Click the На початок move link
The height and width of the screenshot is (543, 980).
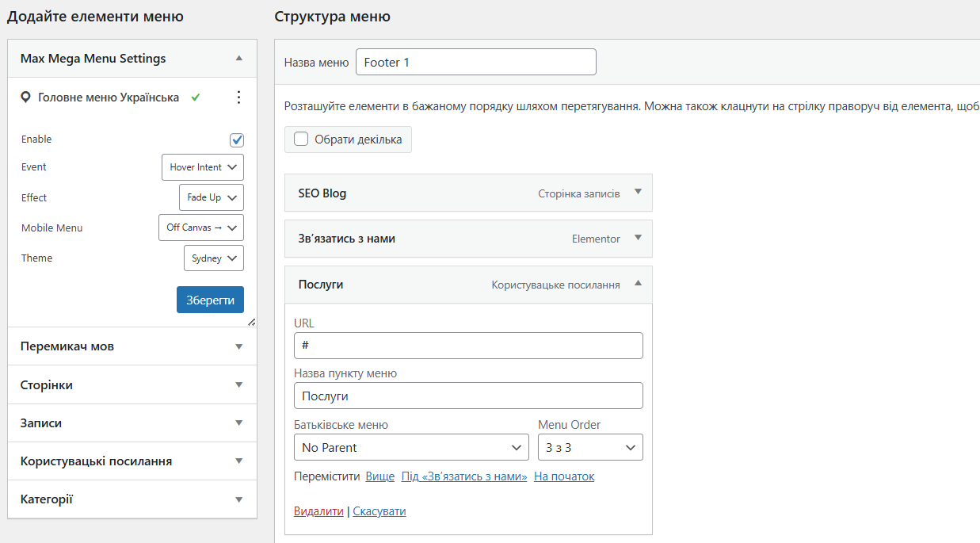click(x=564, y=476)
